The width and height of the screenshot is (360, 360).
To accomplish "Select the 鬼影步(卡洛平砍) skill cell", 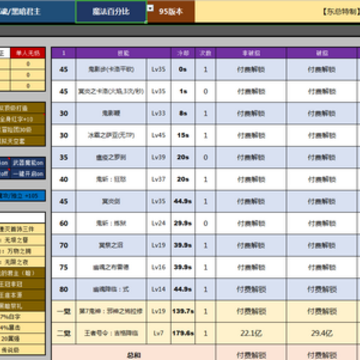I will (111, 70).
